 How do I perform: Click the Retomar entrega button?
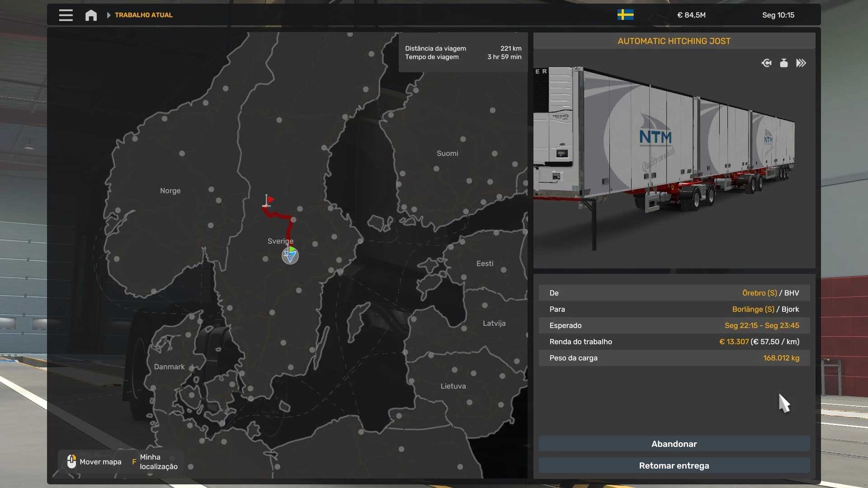[674, 465]
